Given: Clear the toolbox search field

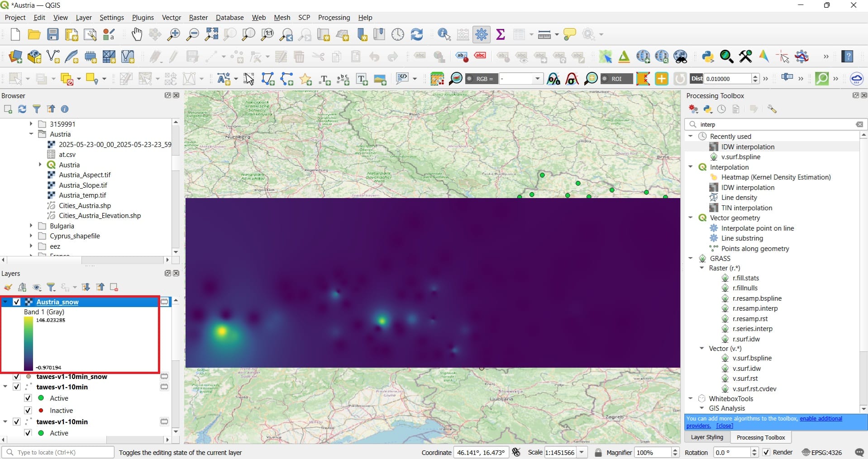Looking at the screenshot, I should 859,124.
